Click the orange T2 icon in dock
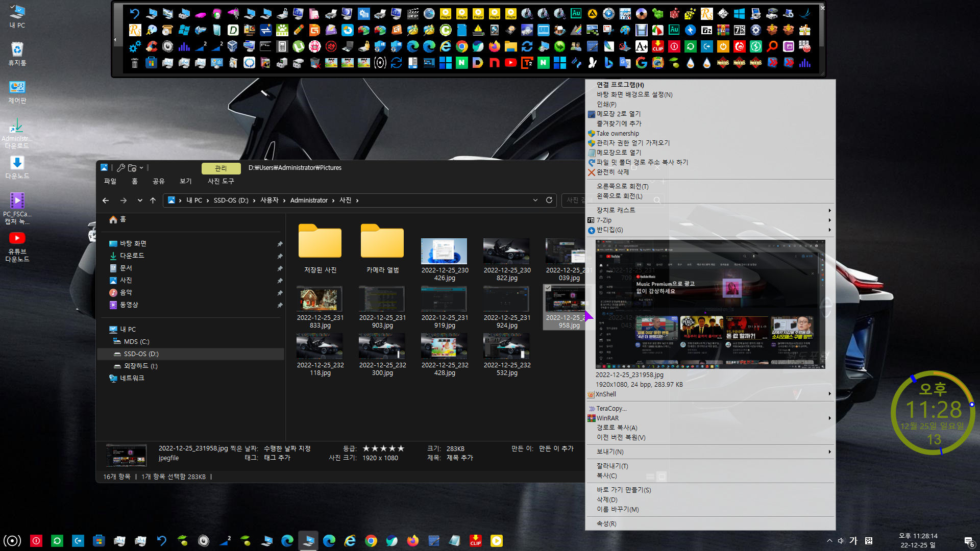This screenshot has width=980, height=551. click(x=527, y=63)
